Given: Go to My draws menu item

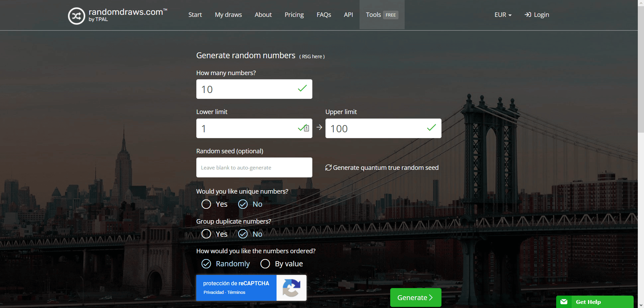Looking at the screenshot, I should (x=228, y=15).
